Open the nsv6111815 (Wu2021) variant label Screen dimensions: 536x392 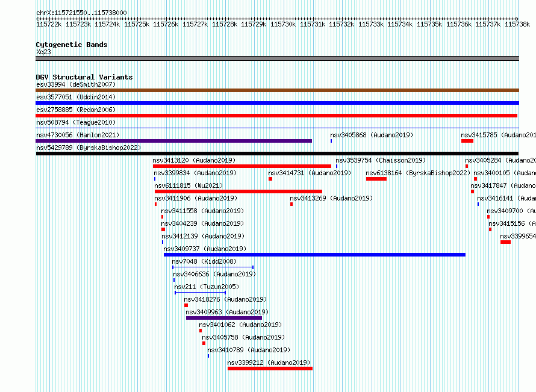(189, 185)
